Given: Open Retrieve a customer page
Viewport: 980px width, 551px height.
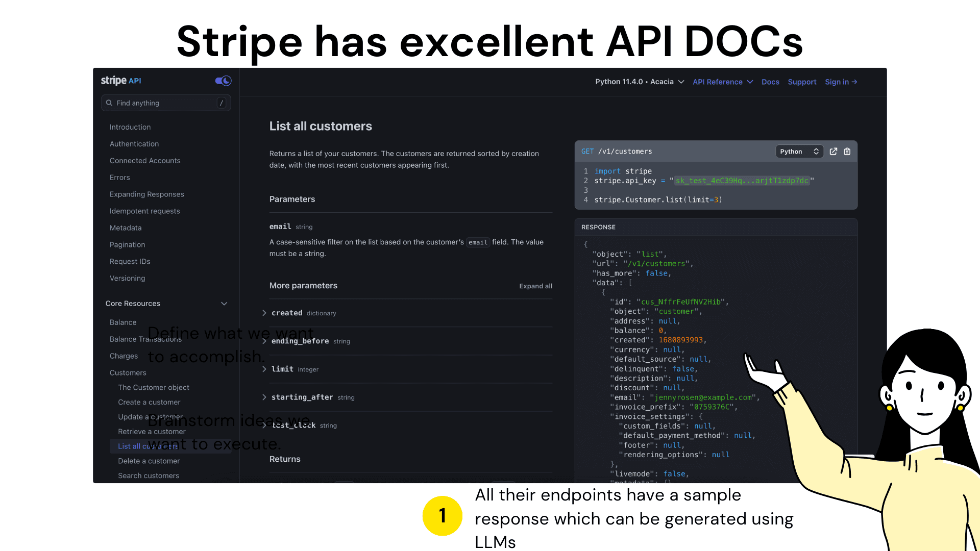Looking at the screenshot, I should click(152, 432).
